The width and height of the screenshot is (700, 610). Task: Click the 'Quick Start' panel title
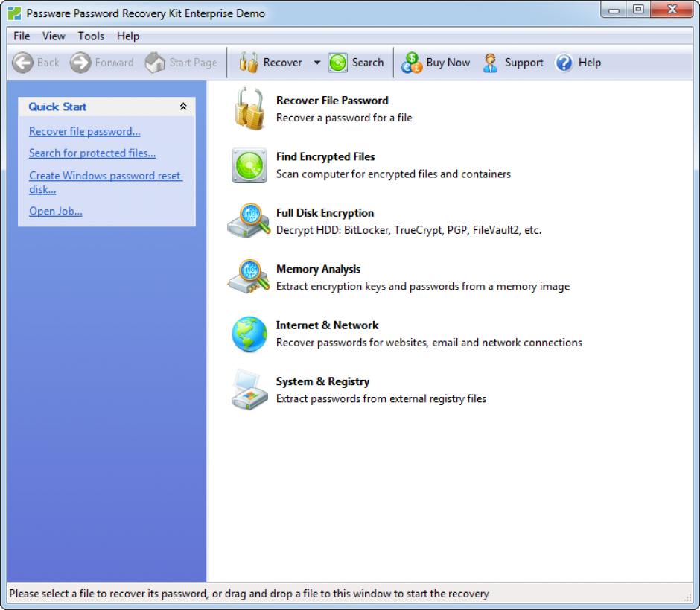click(x=57, y=107)
